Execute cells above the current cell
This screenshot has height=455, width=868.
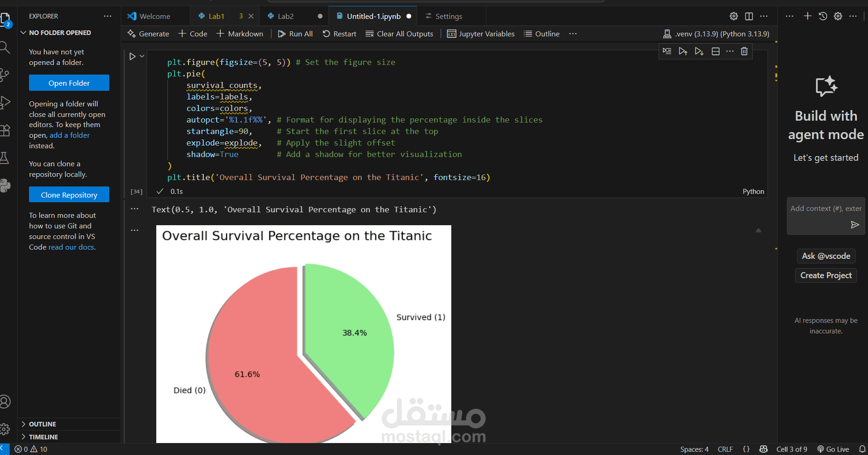click(x=683, y=51)
